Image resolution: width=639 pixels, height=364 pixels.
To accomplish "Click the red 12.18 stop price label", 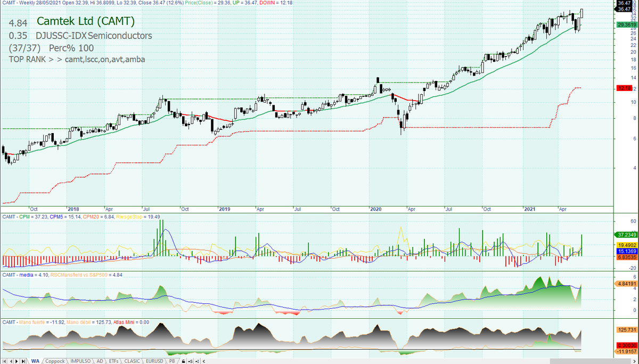I will (x=624, y=88).
